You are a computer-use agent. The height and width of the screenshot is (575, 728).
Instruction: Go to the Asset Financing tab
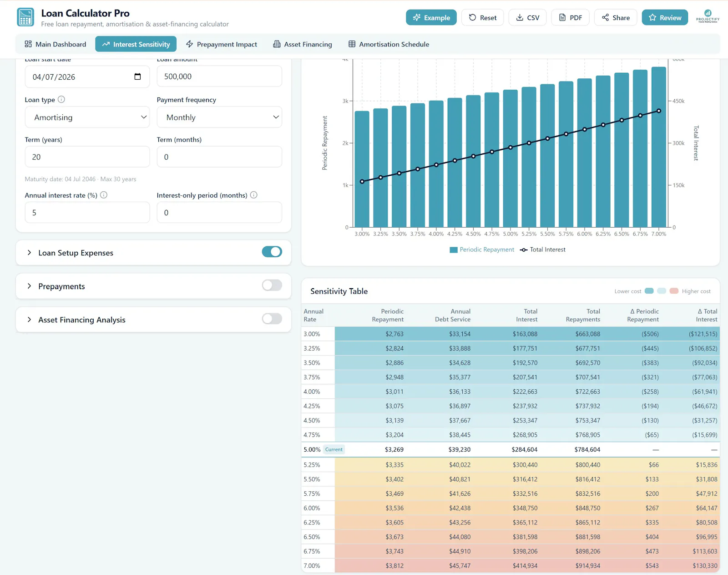tap(303, 44)
